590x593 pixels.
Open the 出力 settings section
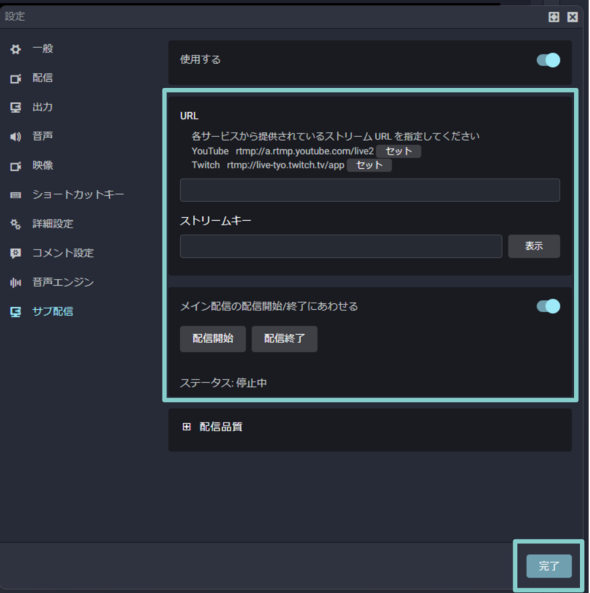click(42, 107)
